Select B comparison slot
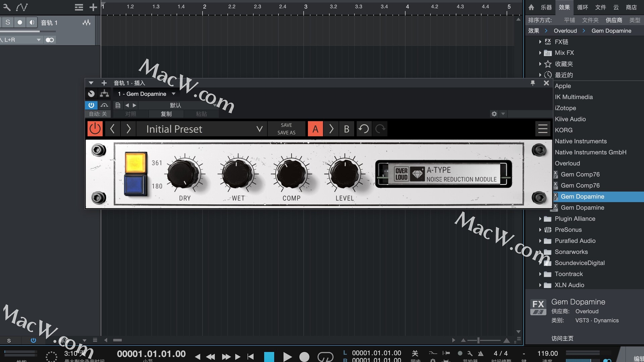This screenshot has height=362, width=644. coord(346,129)
